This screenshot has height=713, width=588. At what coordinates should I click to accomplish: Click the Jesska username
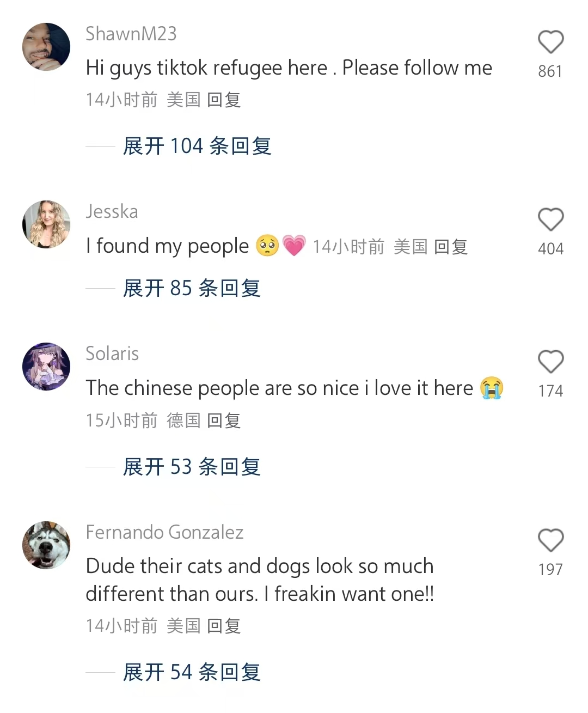(x=112, y=211)
